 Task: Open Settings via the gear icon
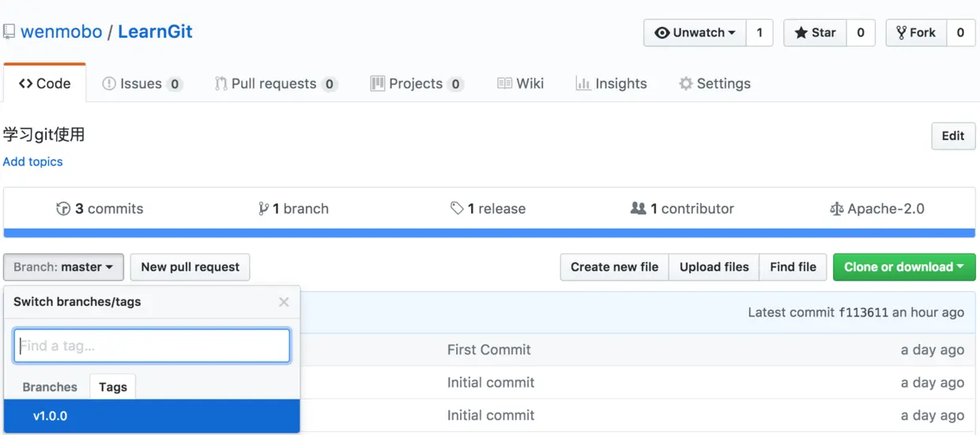(x=685, y=84)
